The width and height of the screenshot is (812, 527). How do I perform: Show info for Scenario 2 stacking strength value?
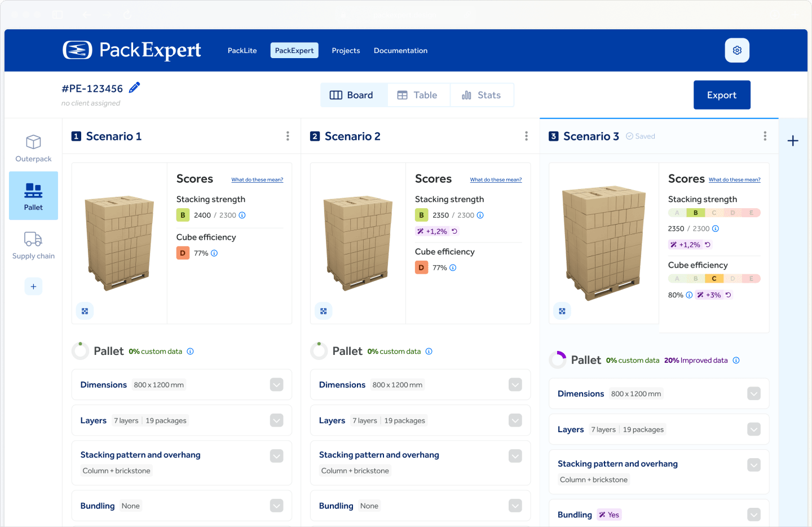point(480,215)
